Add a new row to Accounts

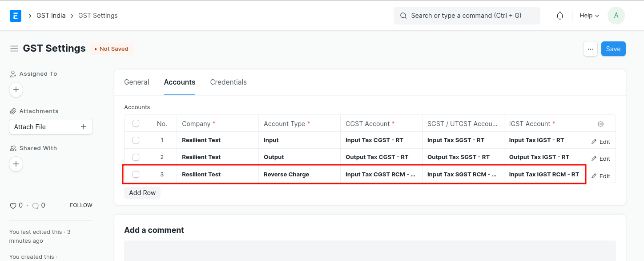click(x=142, y=193)
